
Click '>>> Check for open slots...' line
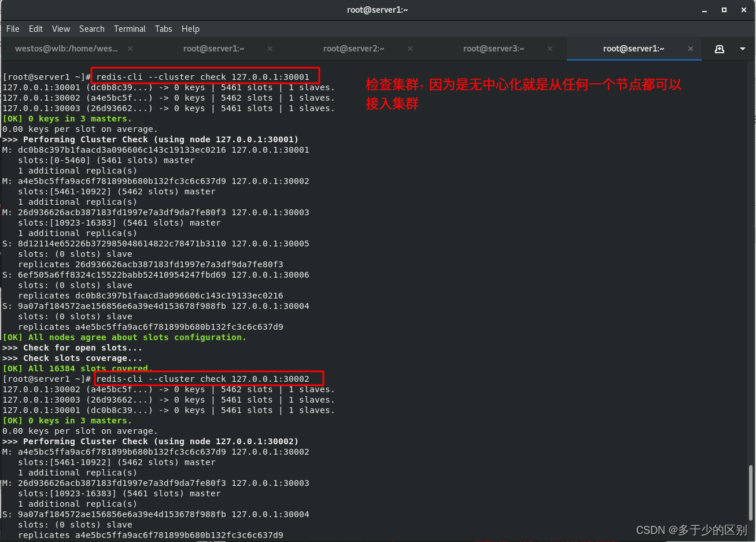coord(72,348)
